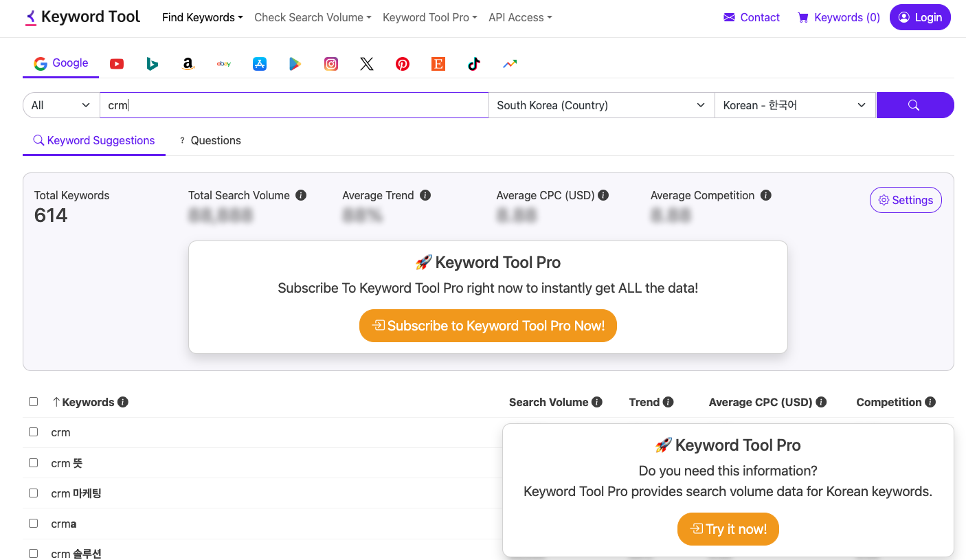
Task: Open the Google Trends icon
Action: [x=510, y=63]
